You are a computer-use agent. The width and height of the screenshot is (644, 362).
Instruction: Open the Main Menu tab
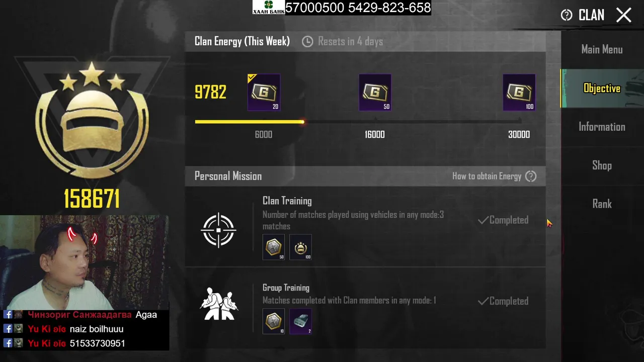coord(602,49)
